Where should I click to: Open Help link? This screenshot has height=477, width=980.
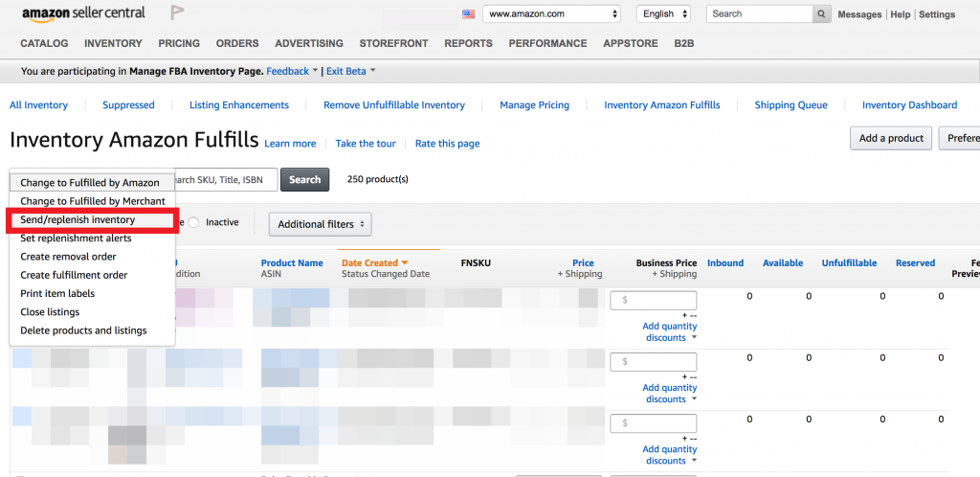point(900,14)
